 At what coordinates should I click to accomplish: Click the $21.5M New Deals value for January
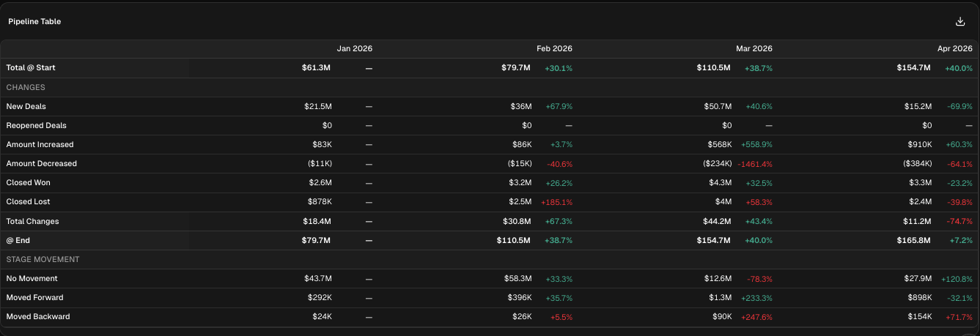318,106
